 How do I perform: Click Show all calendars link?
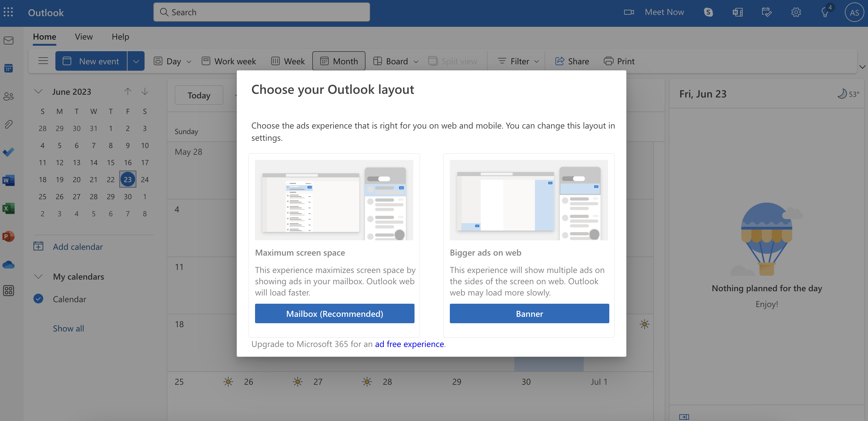pos(68,328)
